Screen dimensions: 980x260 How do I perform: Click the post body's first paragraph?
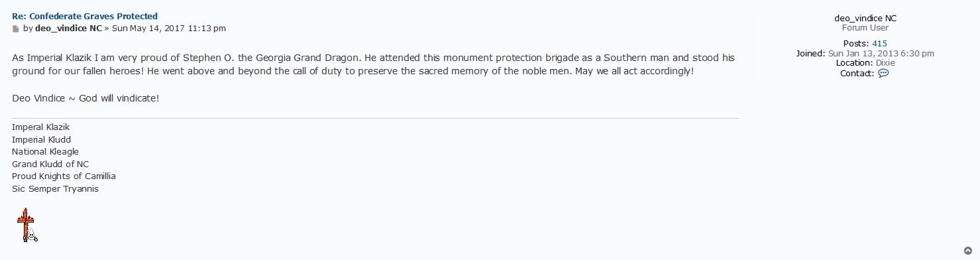tap(373, 64)
